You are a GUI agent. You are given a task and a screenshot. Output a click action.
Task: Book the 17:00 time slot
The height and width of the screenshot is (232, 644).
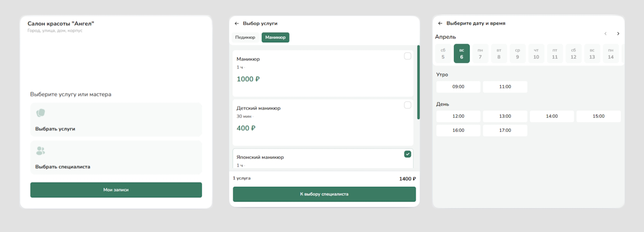pyautogui.click(x=505, y=130)
